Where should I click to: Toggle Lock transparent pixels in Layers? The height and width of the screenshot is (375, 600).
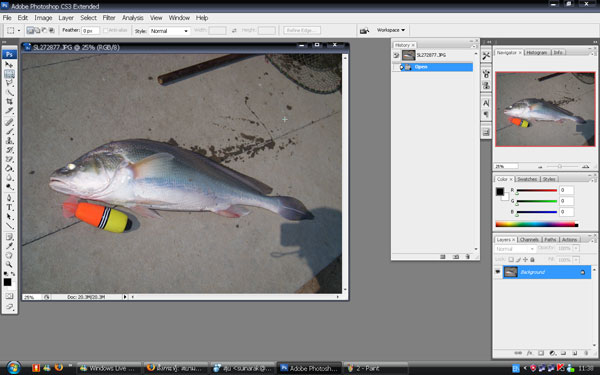511,259
